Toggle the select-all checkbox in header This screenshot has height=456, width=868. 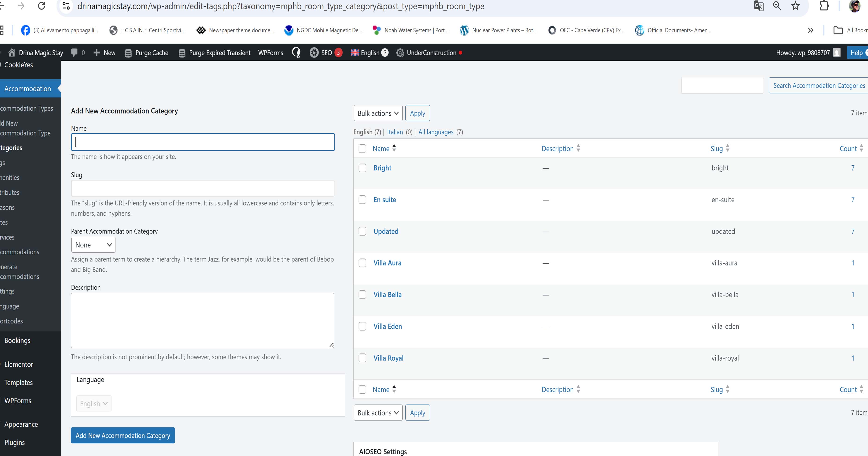[362, 149]
